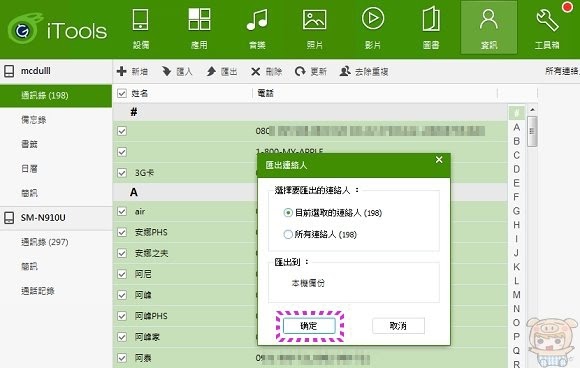Open the 資訊 (Info) section

click(489, 28)
